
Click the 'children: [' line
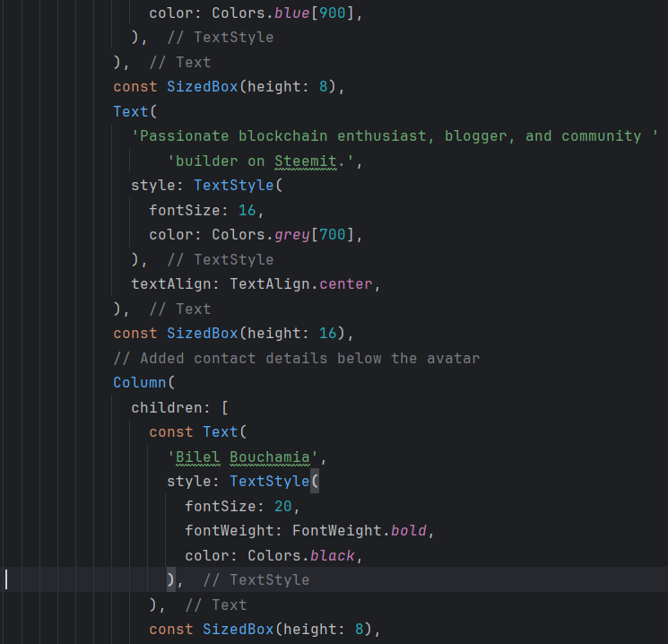click(x=180, y=408)
